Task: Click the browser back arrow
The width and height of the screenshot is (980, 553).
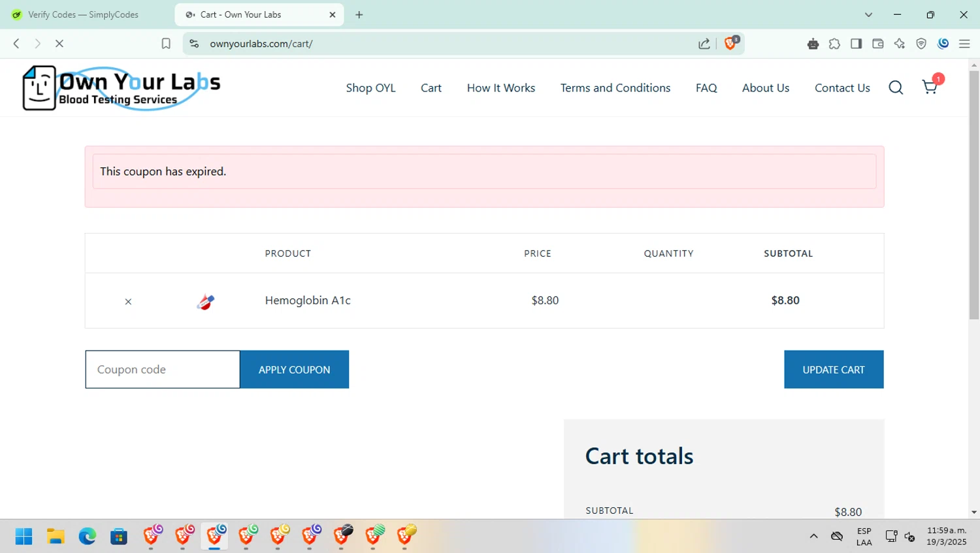Action: [16, 44]
